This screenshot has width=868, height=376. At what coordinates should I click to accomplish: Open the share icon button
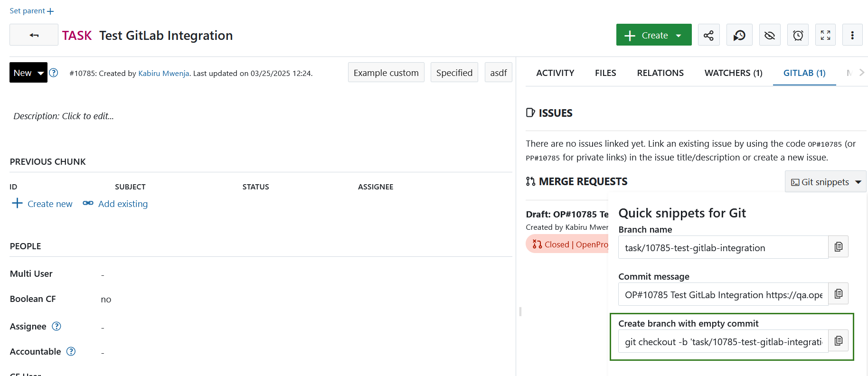(x=708, y=35)
